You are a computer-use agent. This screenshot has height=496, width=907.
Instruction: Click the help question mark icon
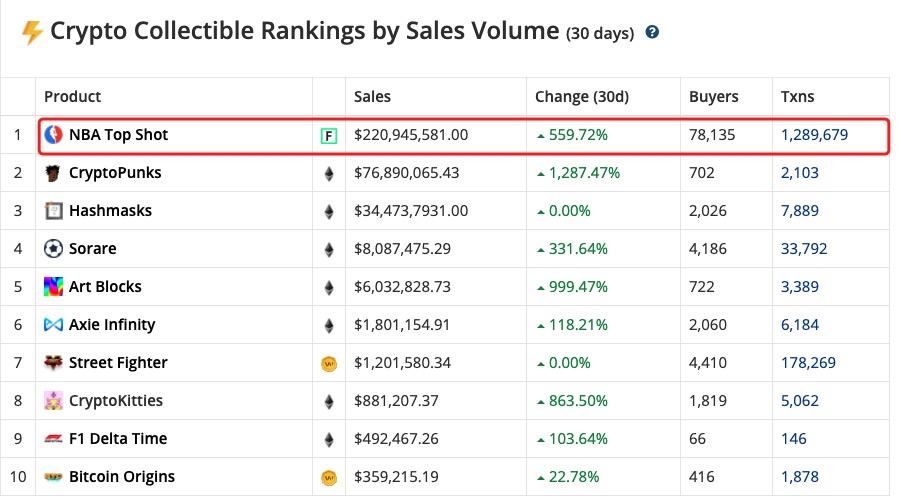click(653, 32)
